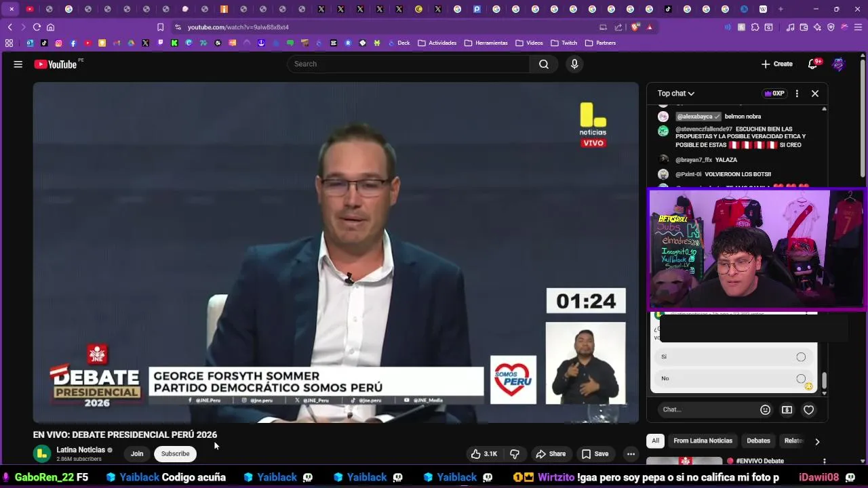Image resolution: width=868 pixels, height=488 pixels.
Task: Open Brave Shields lion icon
Action: [x=635, y=27]
